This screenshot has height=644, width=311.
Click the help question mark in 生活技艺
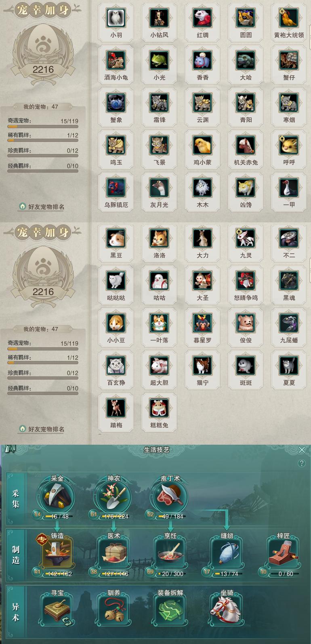pyautogui.click(x=302, y=463)
